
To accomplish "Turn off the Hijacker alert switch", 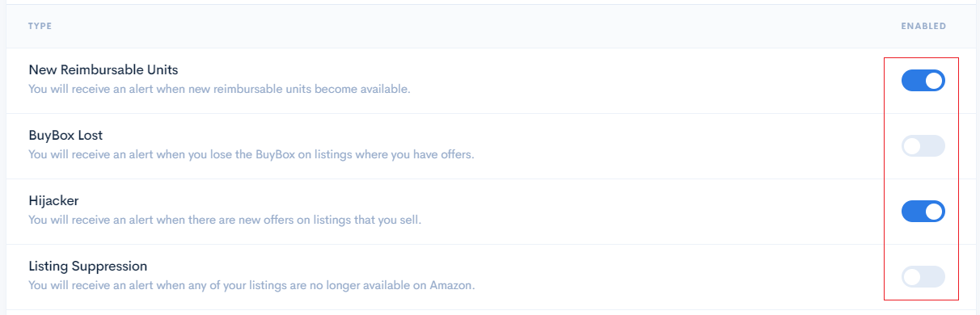I will point(923,212).
